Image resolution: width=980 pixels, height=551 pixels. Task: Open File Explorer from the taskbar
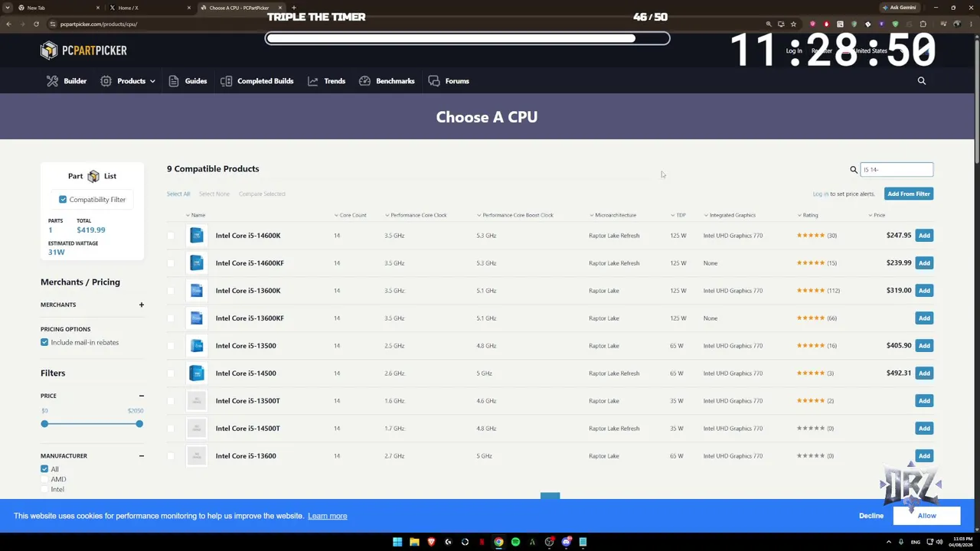[414, 542]
